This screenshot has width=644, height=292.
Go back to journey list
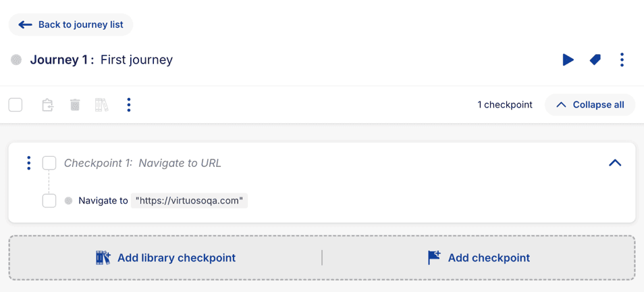(71, 25)
